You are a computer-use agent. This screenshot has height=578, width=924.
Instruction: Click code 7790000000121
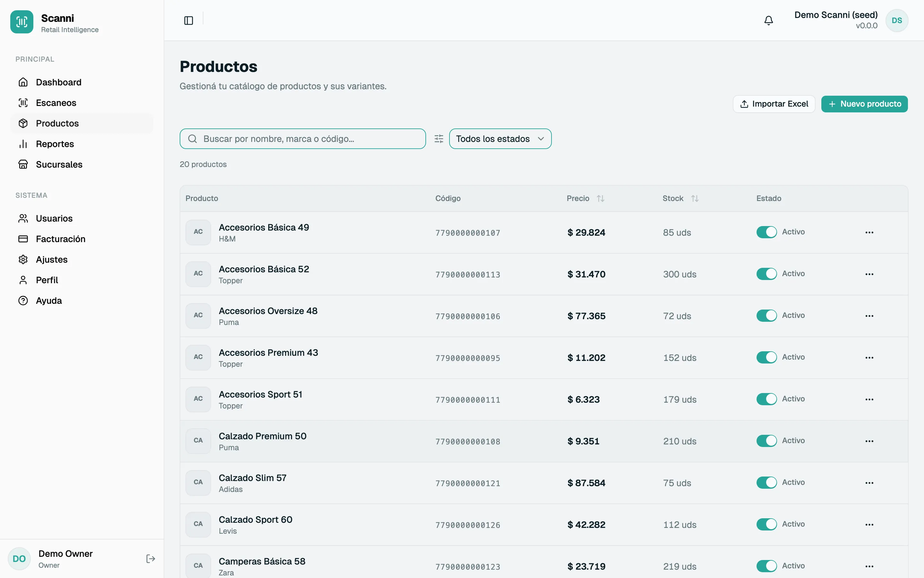(468, 483)
